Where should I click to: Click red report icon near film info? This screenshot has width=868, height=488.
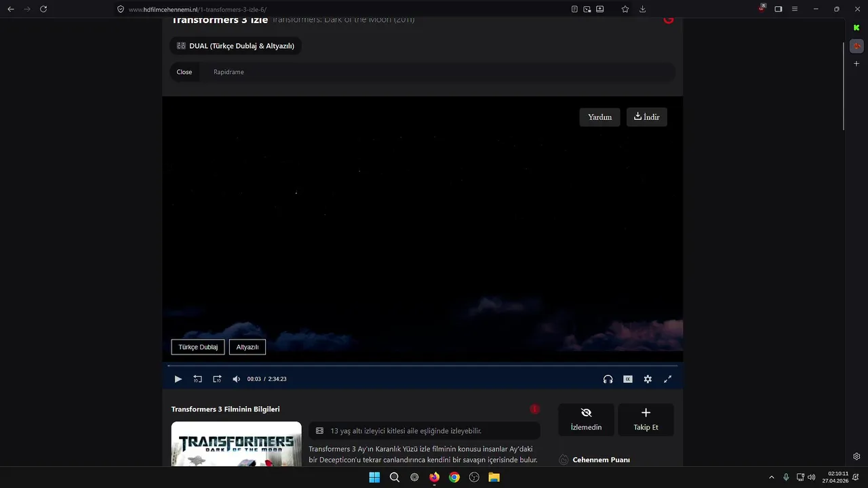coord(534,409)
